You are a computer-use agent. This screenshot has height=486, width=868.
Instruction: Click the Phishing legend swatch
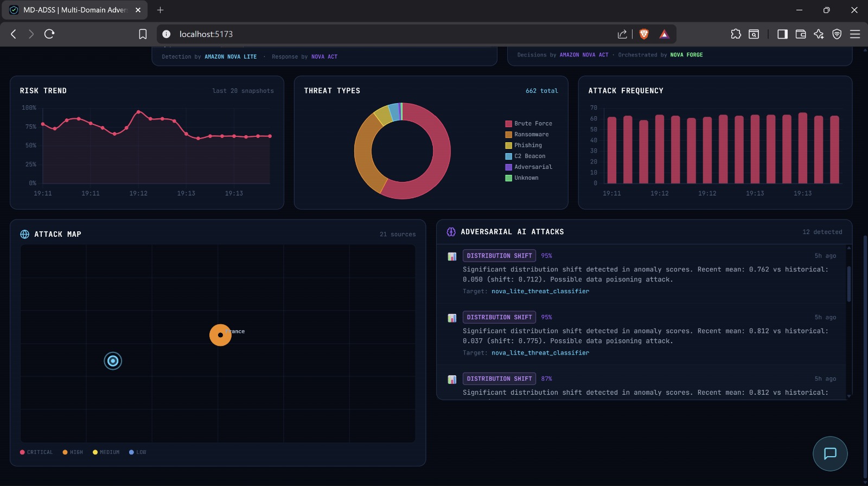(x=509, y=146)
